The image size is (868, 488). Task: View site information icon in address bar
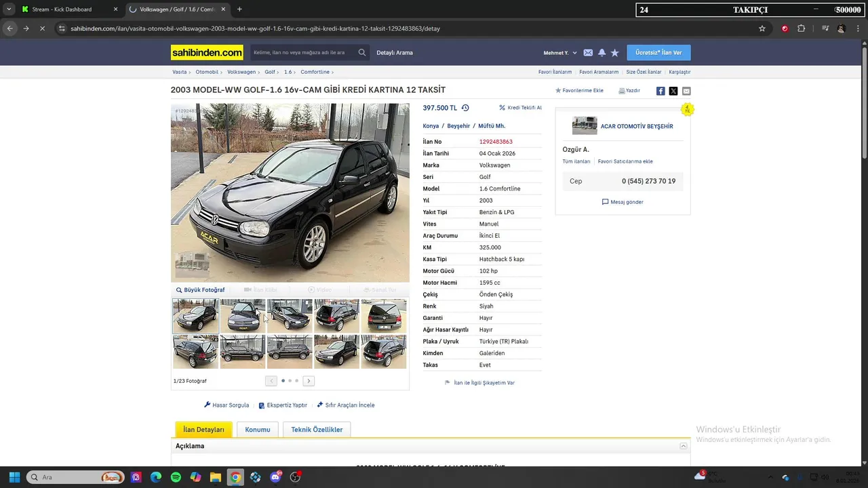62,28
